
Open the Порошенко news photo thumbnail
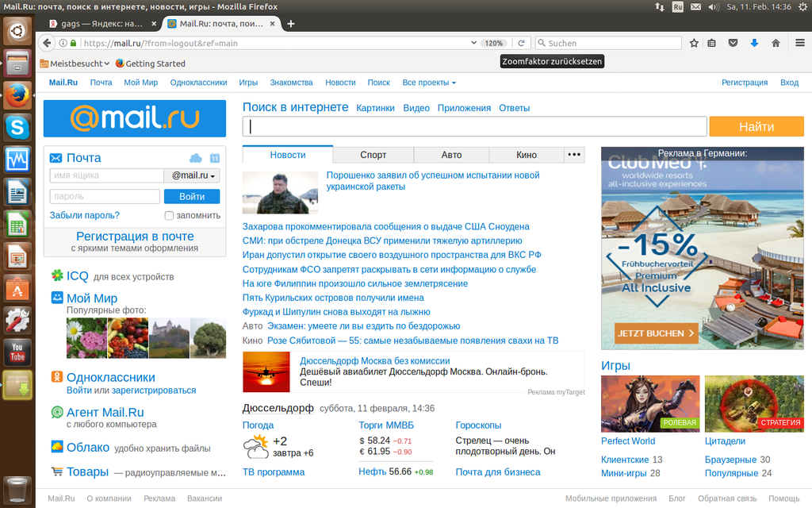coord(280,192)
